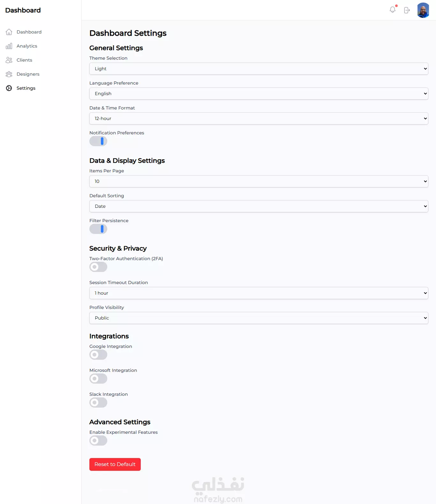Select Clients from the sidebar menu
This screenshot has height=504, width=436.
pyautogui.click(x=24, y=60)
